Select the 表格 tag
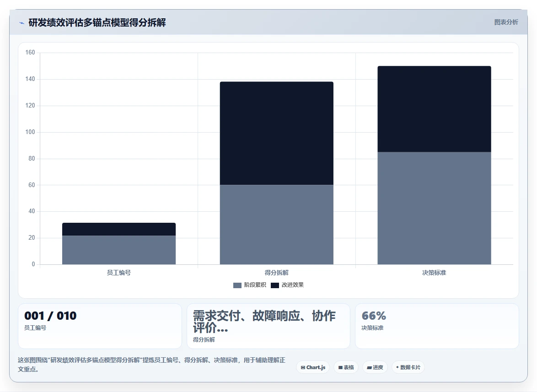The height and width of the screenshot is (392, 537). (346, 367)
